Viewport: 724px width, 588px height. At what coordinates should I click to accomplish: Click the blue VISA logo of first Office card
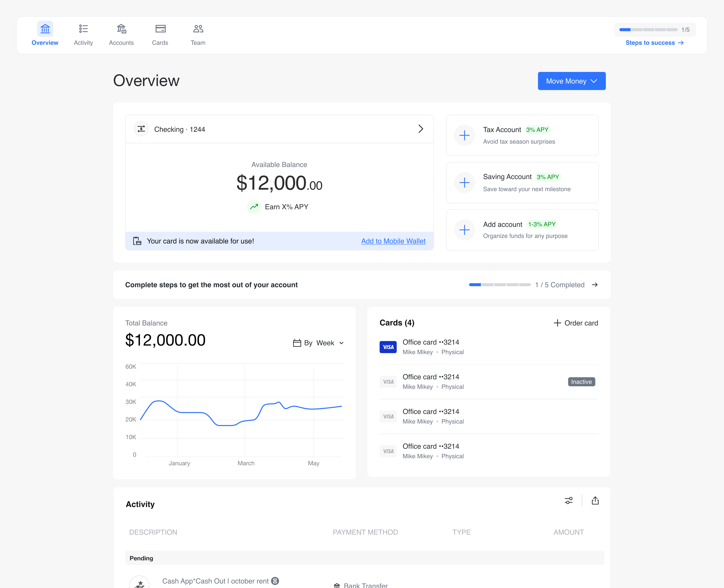388,347
